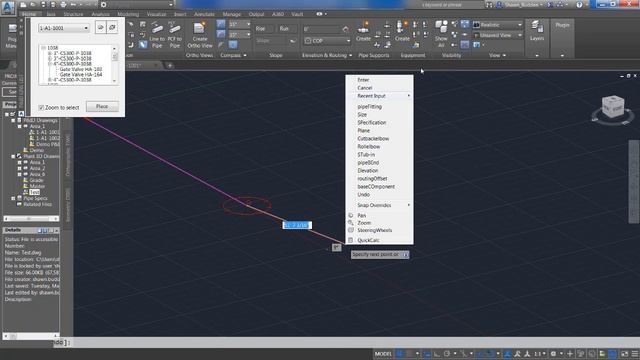
Task: Click the Place button
Action: 102,107
